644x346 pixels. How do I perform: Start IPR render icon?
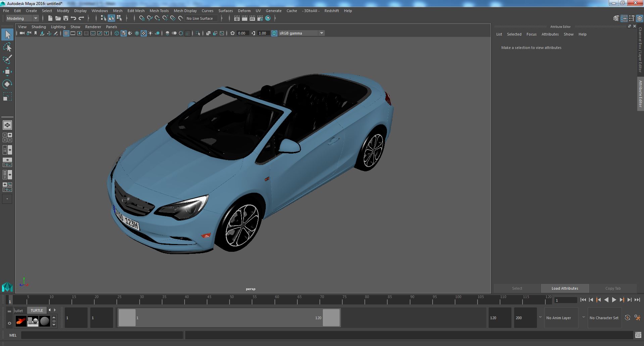click(252, 18)
